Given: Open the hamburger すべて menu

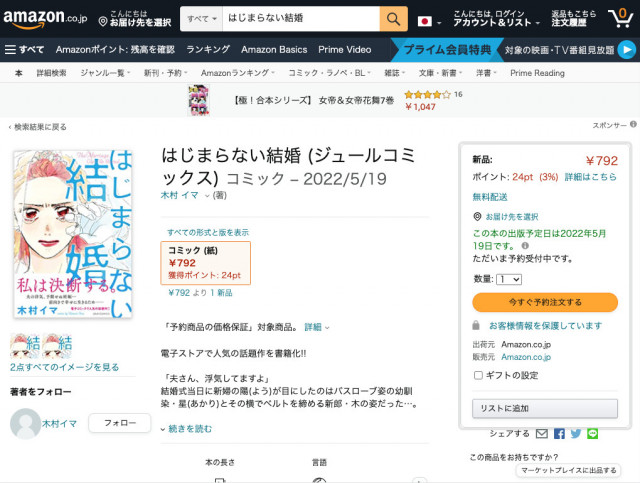Looking at the screenshot, I should coord(24,50).
